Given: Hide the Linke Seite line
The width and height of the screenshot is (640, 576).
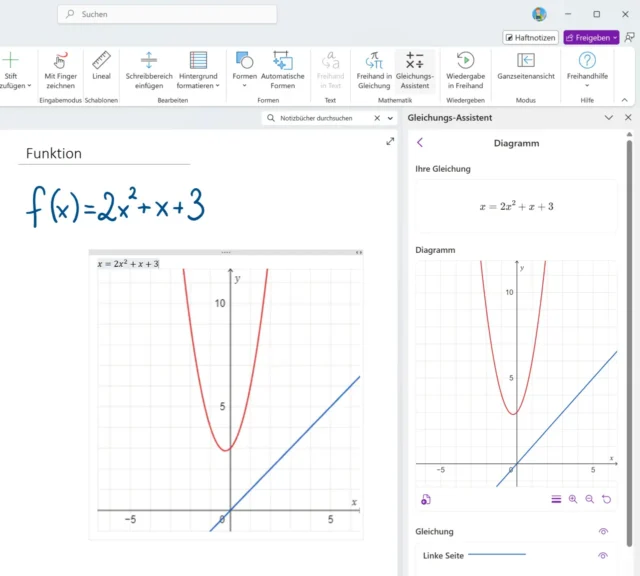Looking at the screenshot, I should coord(603,555).
